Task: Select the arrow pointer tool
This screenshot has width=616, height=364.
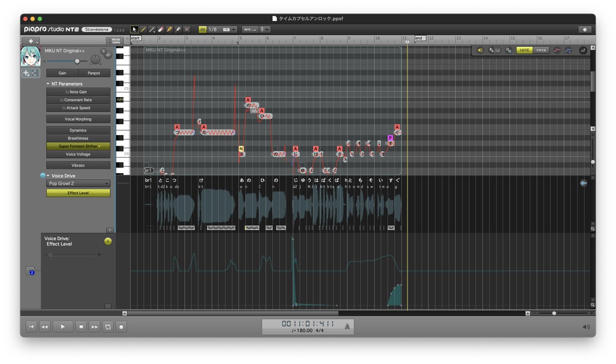Action: (135, 30)
